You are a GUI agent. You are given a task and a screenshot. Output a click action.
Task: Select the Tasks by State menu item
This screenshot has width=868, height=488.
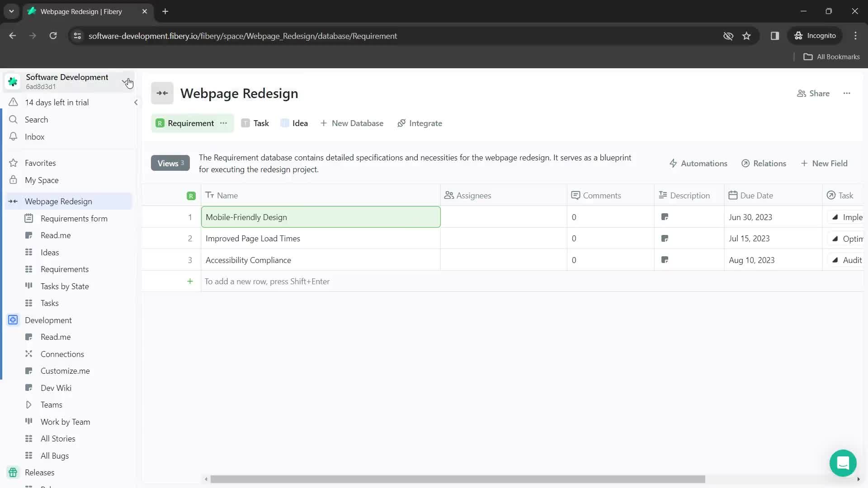tap(65, 286)
